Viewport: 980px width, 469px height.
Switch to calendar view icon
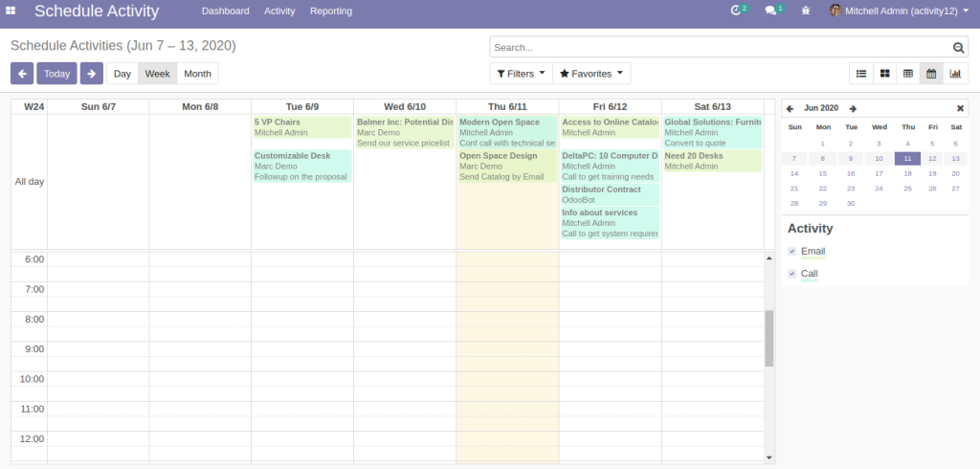coord(931,73)
